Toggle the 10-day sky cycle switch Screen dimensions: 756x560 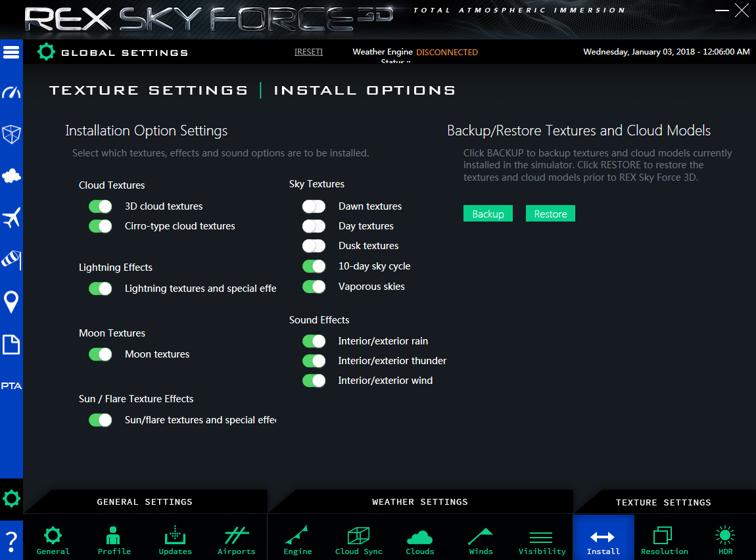pos(314,266)
